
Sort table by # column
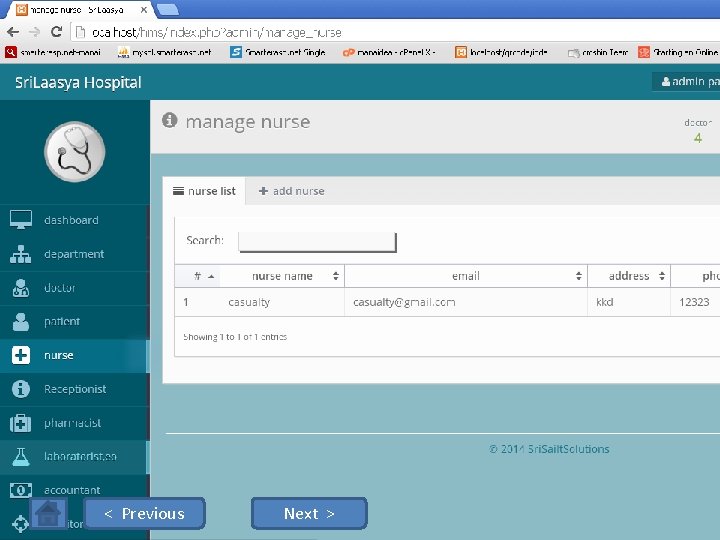coord(197,276)
